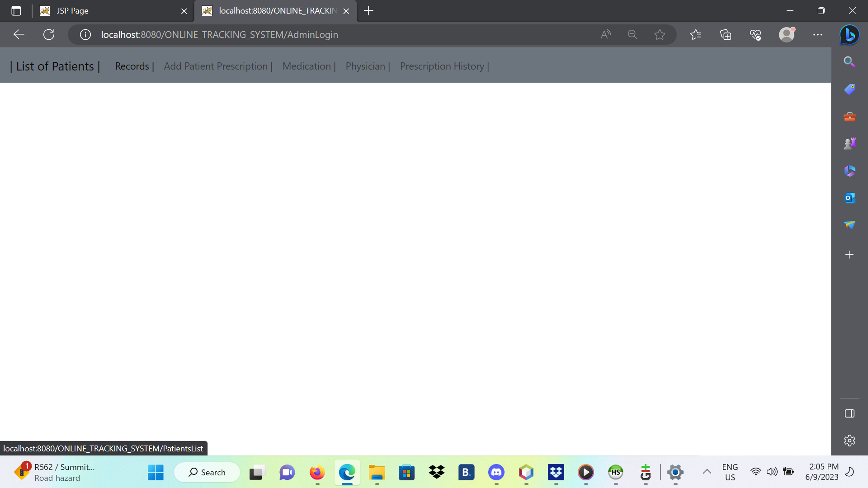Click the browser Refresh icon

[x=49, y=35]
